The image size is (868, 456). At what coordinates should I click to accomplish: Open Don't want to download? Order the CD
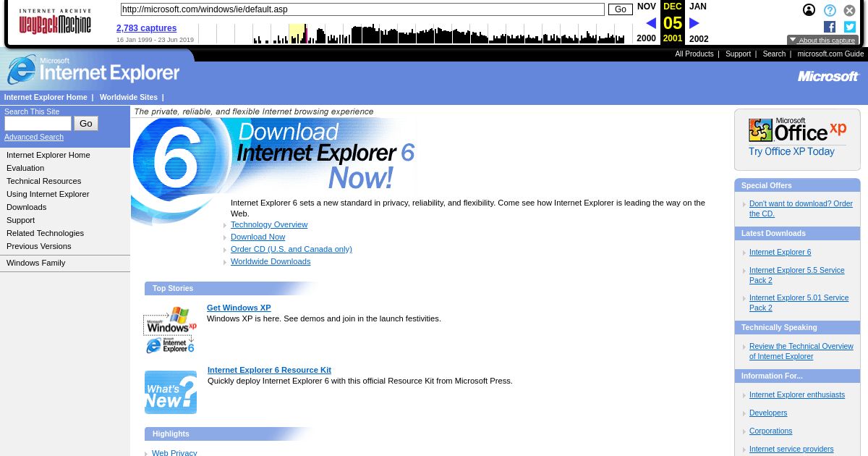801,208
